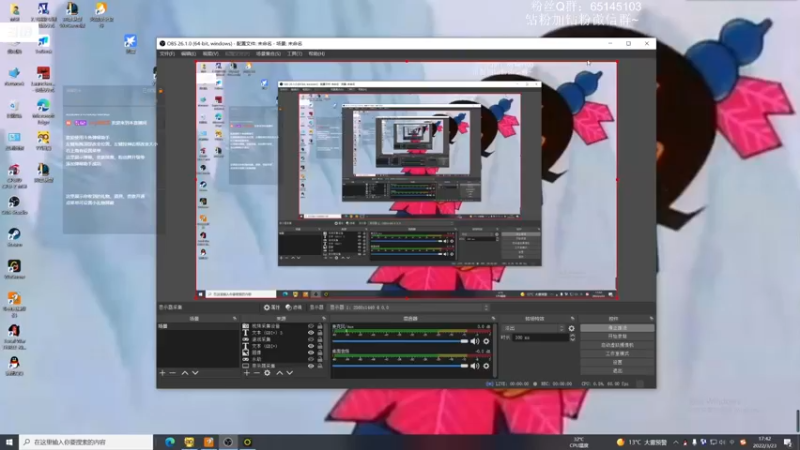Open source properties gear in Sources dock

[x=267, y=373]
